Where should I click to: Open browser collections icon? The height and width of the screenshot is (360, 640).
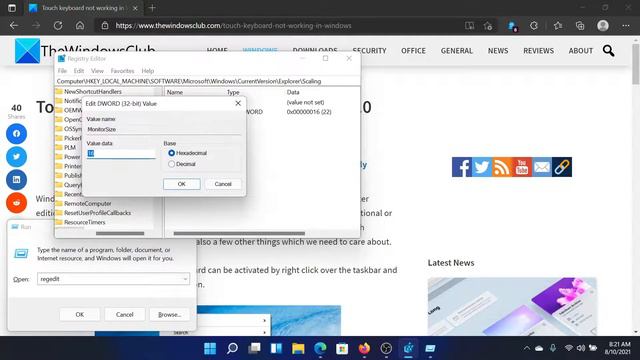pos(580,25)
